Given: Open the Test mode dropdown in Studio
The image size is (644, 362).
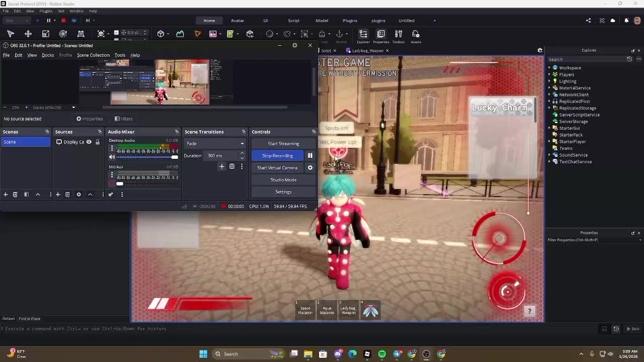Looking at the screenshot, I should coord(17,21).
